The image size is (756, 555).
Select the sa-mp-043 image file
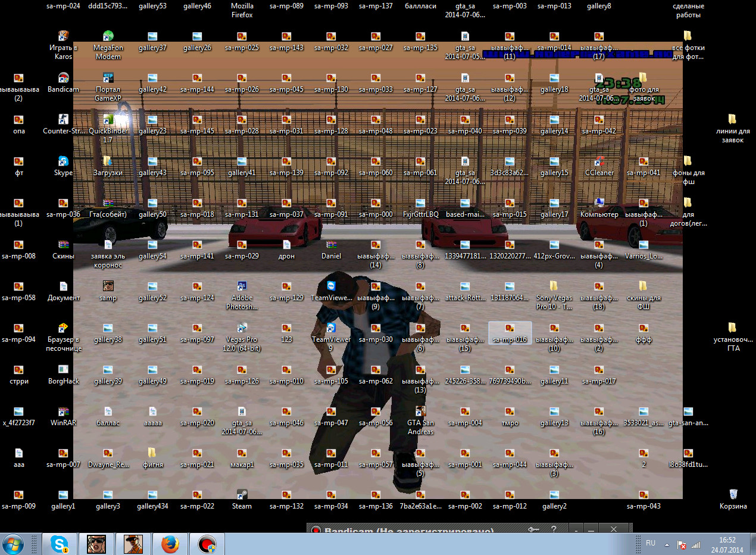pos(643,499)
